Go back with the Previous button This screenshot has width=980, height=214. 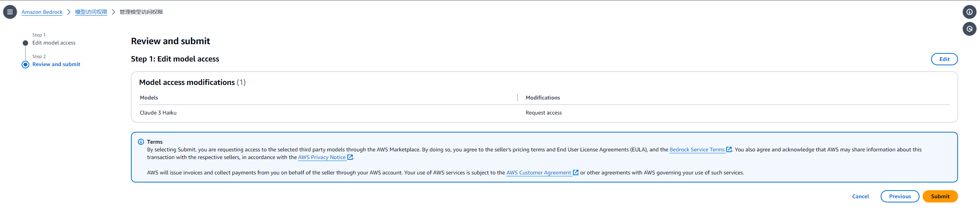(x=900, y=196)
